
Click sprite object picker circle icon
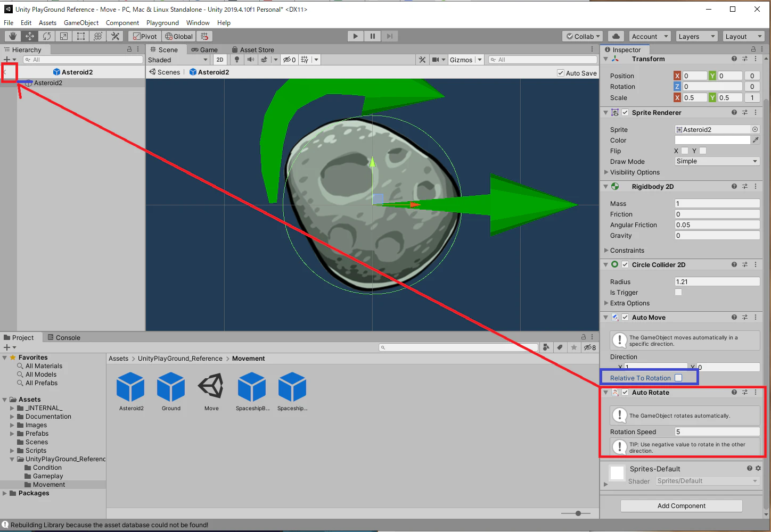click(x=755, y=129)
